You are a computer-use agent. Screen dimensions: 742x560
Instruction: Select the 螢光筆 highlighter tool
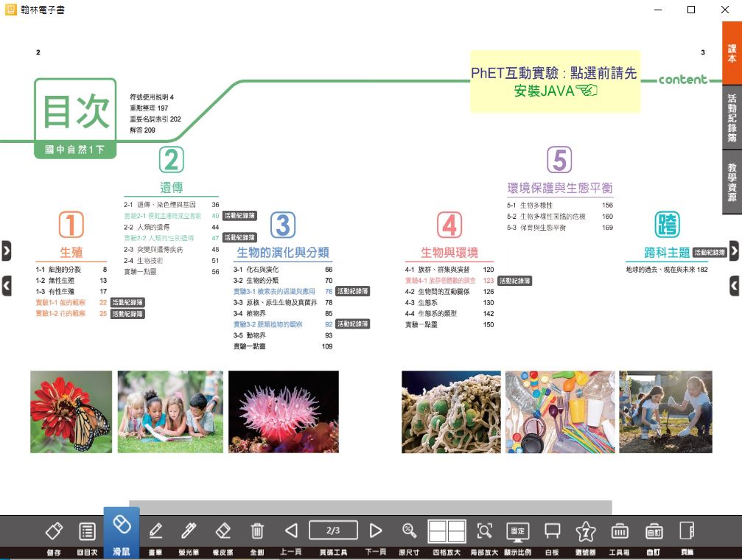coord(189,531)
